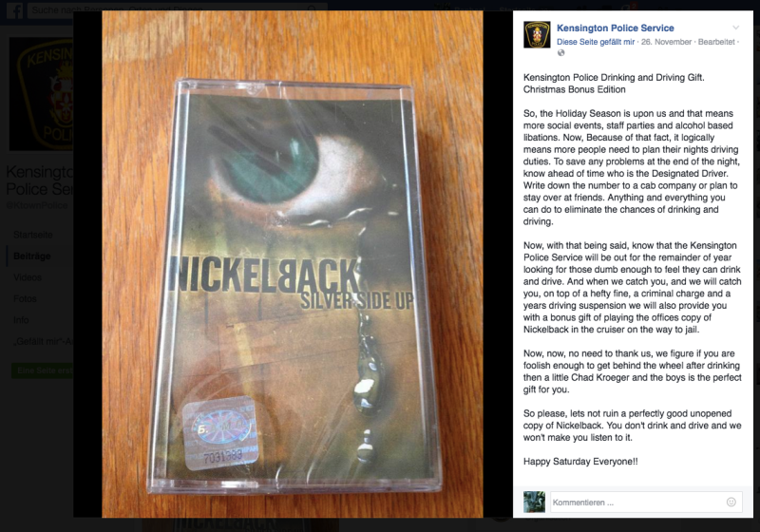This screenshot has width=760, height=532.
Task: Open the emoji picker in comment box
Action: coord(731,502)
